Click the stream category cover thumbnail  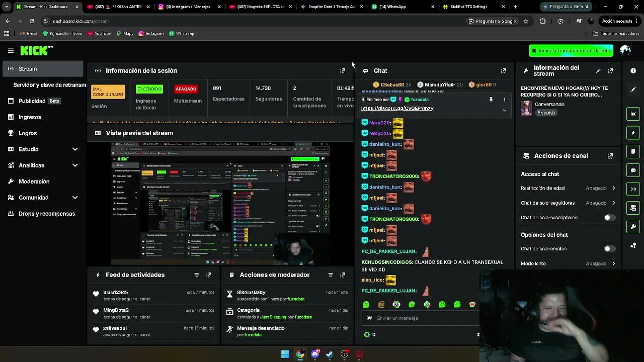526,109
